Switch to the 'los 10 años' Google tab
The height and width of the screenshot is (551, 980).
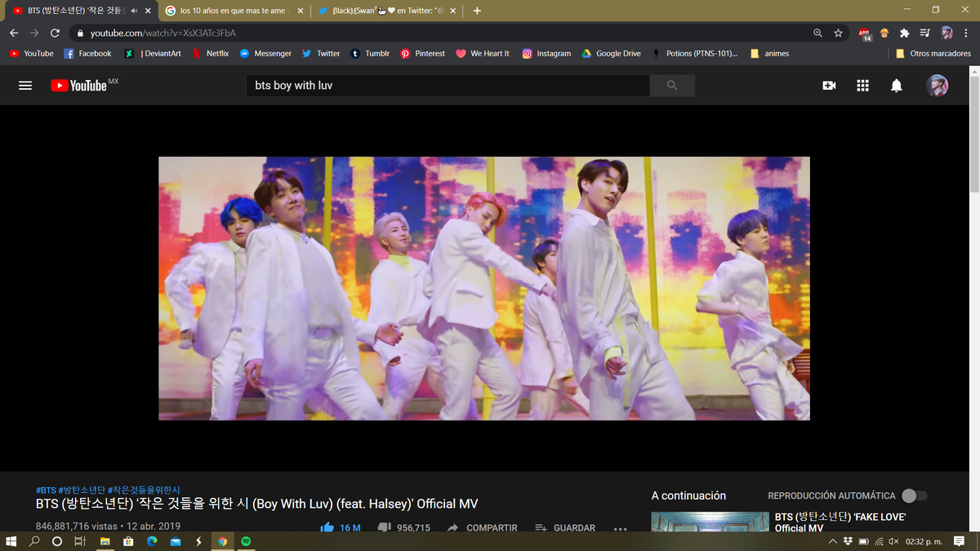point(233,11)
